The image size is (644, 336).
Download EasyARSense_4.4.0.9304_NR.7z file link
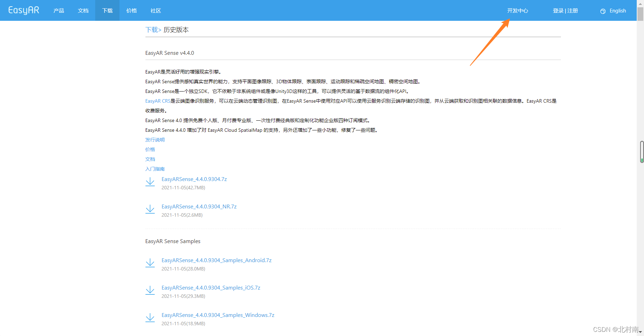199,207
